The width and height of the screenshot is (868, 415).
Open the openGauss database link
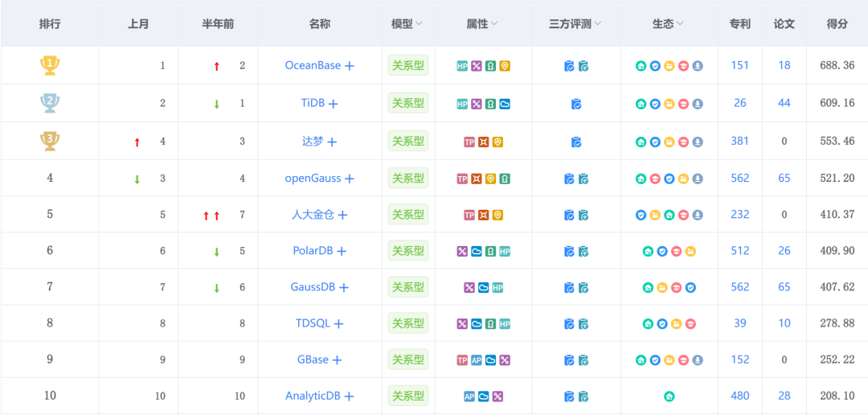(x=313, y=179)
